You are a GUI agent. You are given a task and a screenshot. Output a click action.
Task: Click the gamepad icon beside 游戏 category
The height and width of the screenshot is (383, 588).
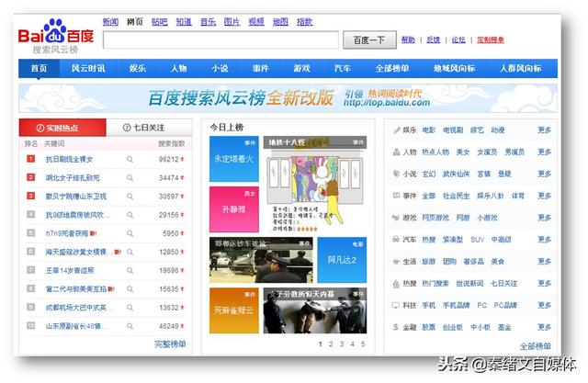396,218
